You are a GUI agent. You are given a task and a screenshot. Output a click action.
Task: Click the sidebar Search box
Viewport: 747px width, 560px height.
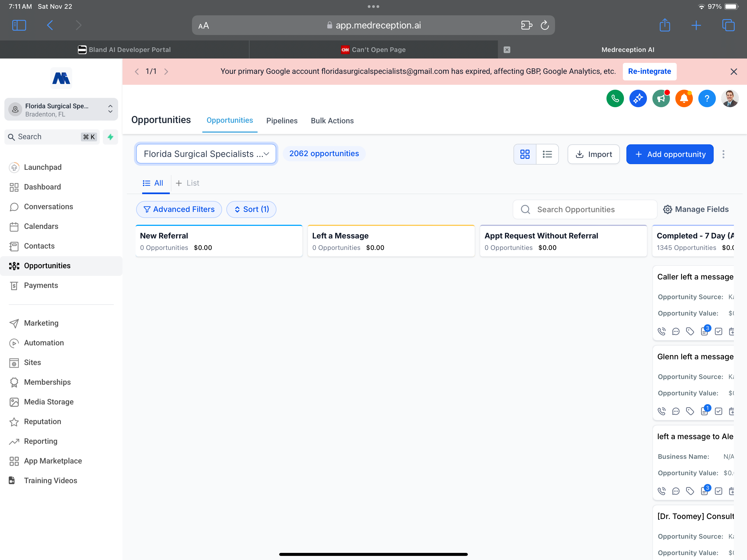(52, 137)
